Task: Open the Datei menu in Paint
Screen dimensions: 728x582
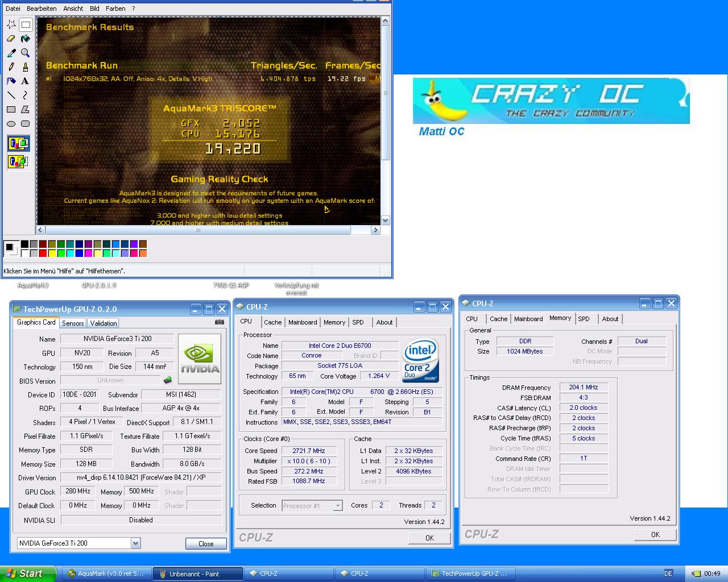Action: 13,9
